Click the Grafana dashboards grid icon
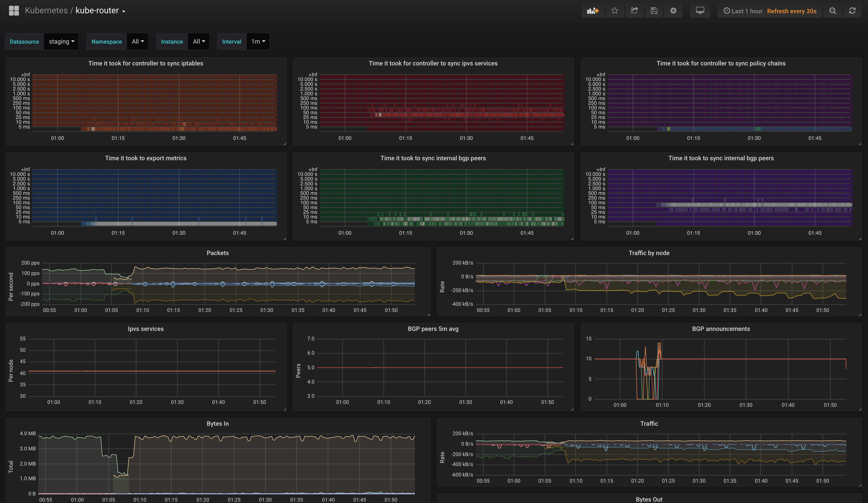The image size is (868, 503). point(14,11)
